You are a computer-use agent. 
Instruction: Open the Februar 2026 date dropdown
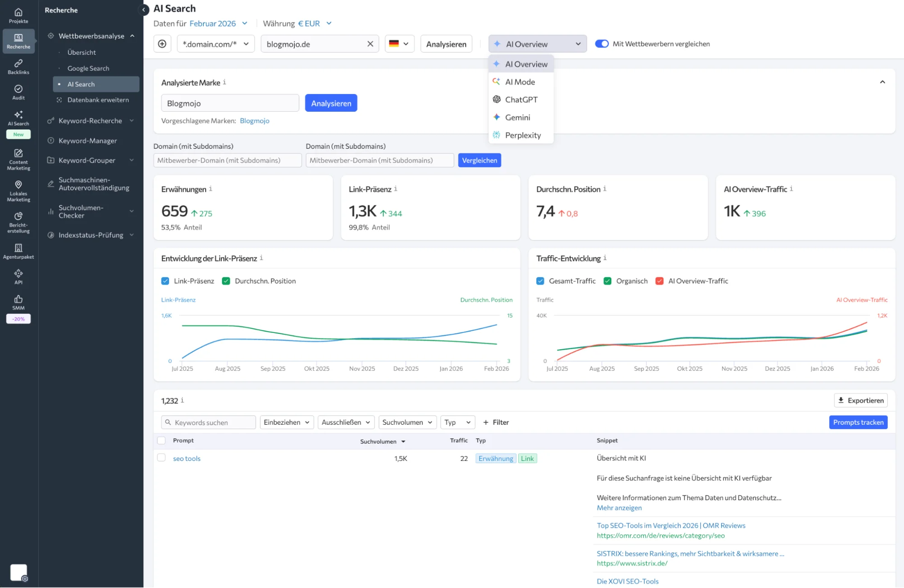(x=218, y=24)
